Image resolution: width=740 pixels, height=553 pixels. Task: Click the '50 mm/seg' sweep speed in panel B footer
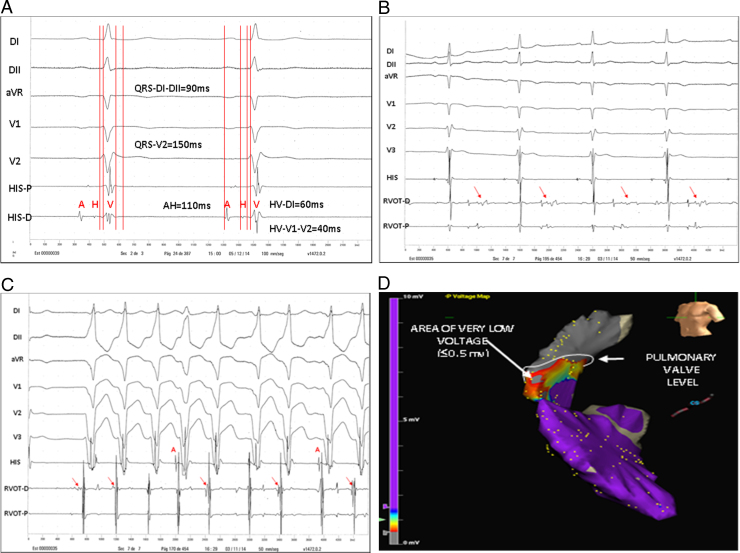pos(639,259)
